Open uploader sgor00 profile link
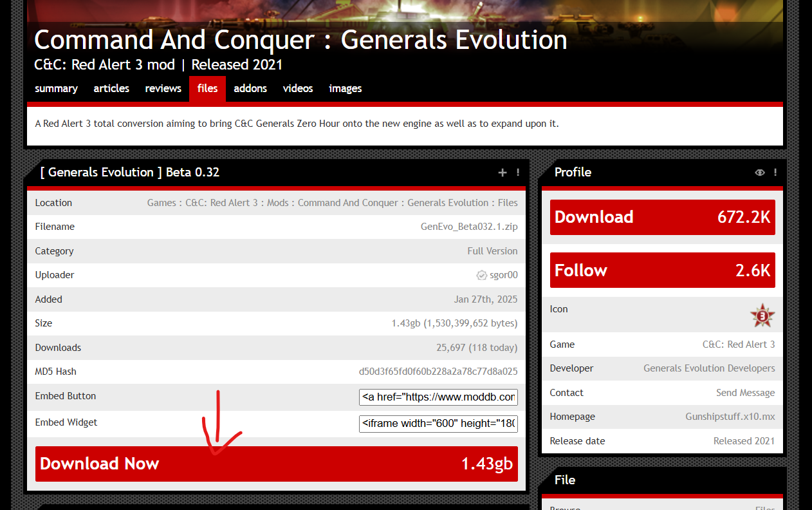The width and height of the screenshot is (812, 510). [503, 275]
